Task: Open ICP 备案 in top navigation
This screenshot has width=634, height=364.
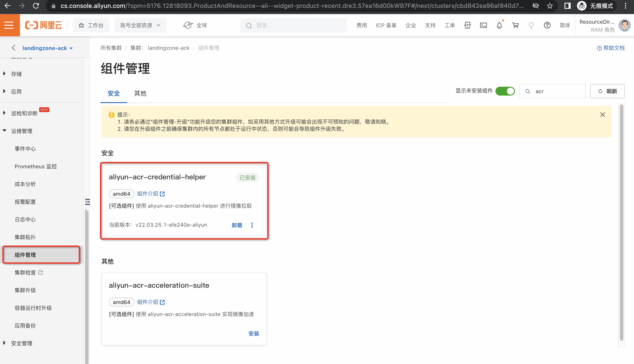Action: click(386, 25)
